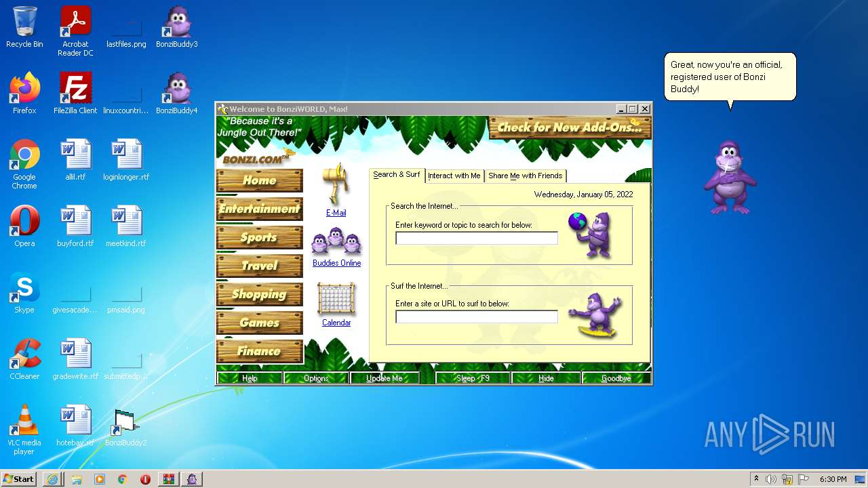Click the Update Me button
Viewport: 868px width, 488px height.
coord(384,378)
